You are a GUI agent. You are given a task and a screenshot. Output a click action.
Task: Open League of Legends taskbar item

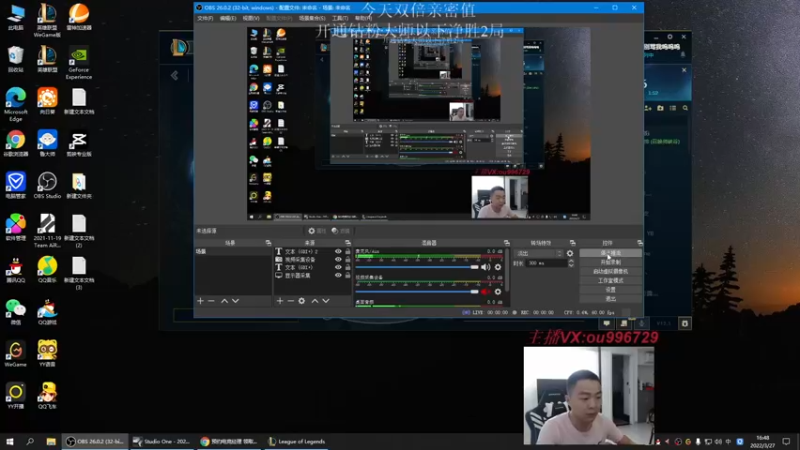297,441
